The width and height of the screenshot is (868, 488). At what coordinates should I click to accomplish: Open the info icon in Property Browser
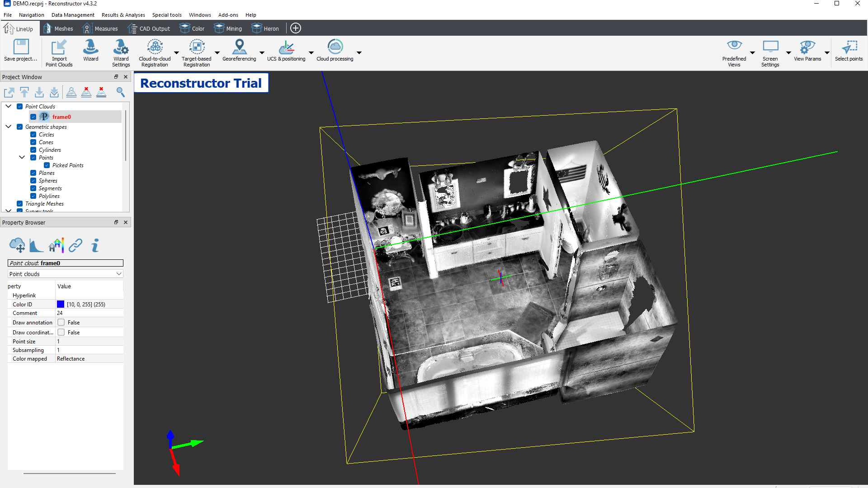pyautogui.click(x=95, y=245)
